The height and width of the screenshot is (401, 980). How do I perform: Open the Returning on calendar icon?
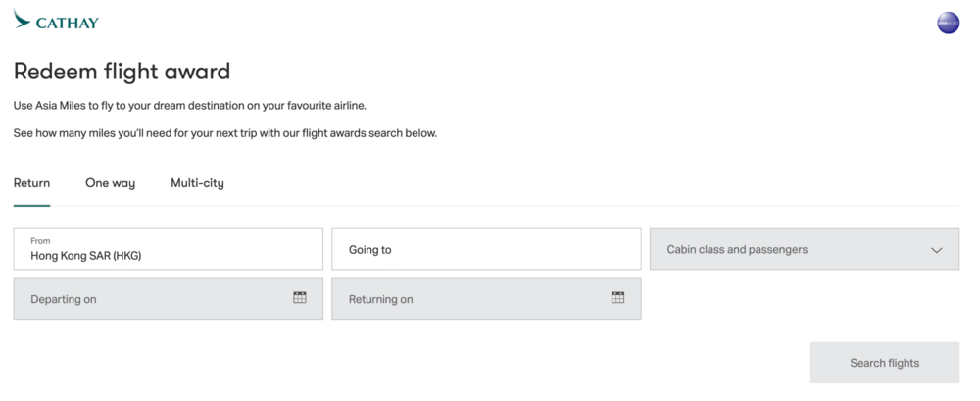tap(618, 298)
